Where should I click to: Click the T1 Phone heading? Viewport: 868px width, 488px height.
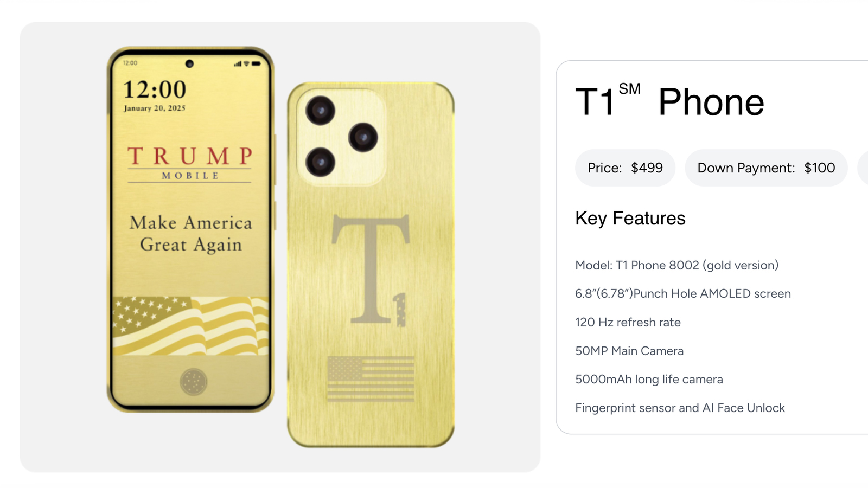pos(670,101)
